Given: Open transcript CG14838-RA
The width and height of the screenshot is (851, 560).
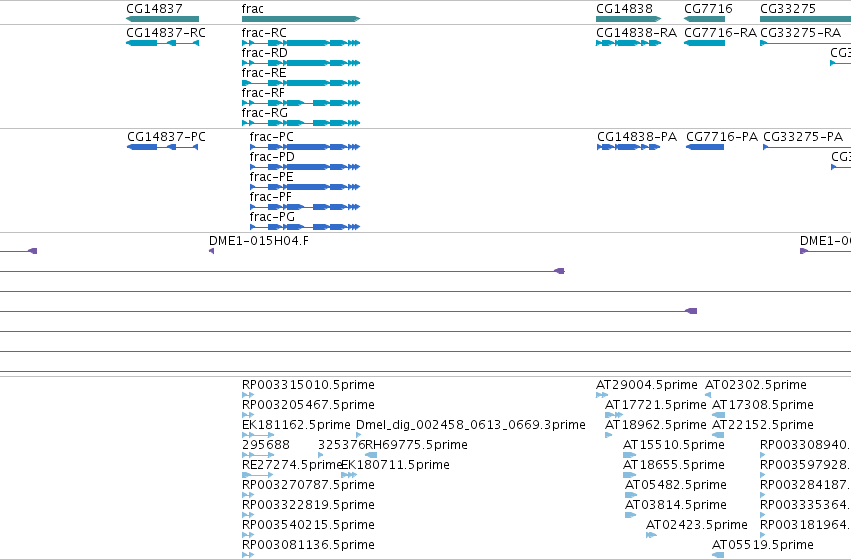Looking at the screenshot, I should pyautogui.click(x=628, y=43).
